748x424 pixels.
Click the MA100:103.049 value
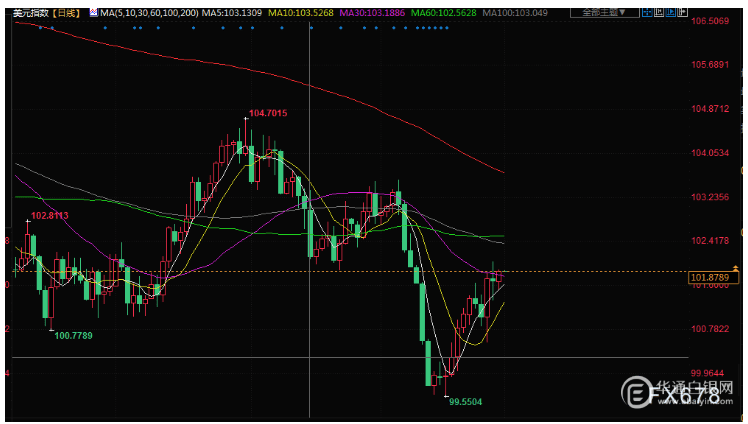[x=515, y=13]
